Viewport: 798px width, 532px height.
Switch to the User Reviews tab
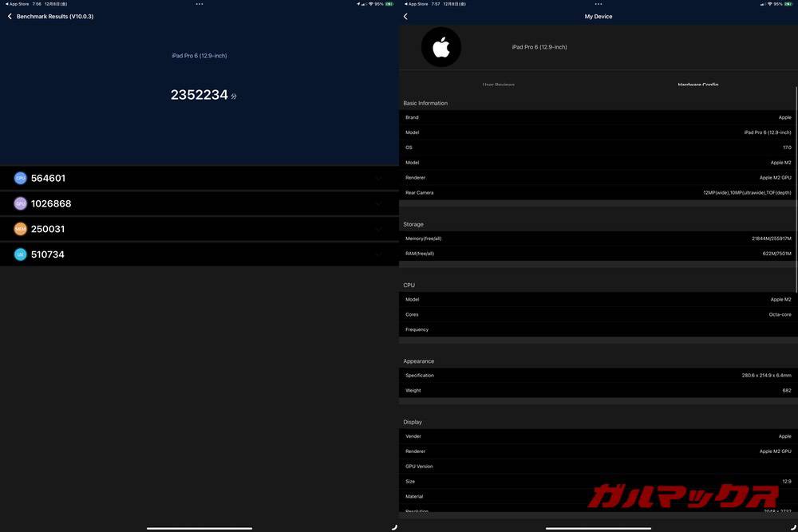pos(498,85)
